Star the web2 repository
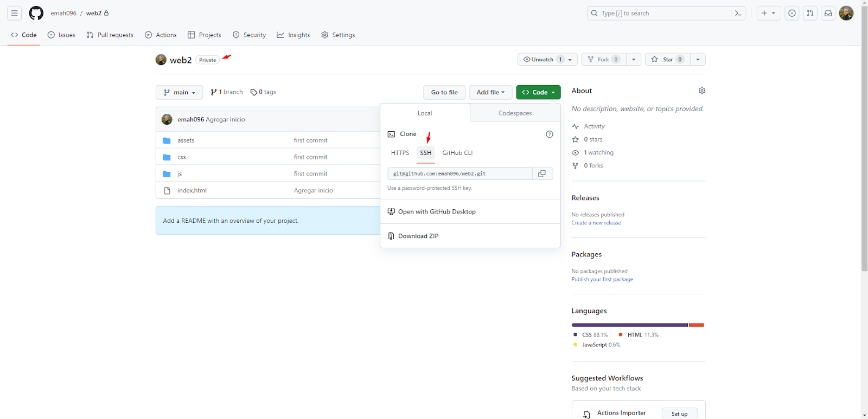This screenshot has width=868, height=419. click(x=667, y=60)
